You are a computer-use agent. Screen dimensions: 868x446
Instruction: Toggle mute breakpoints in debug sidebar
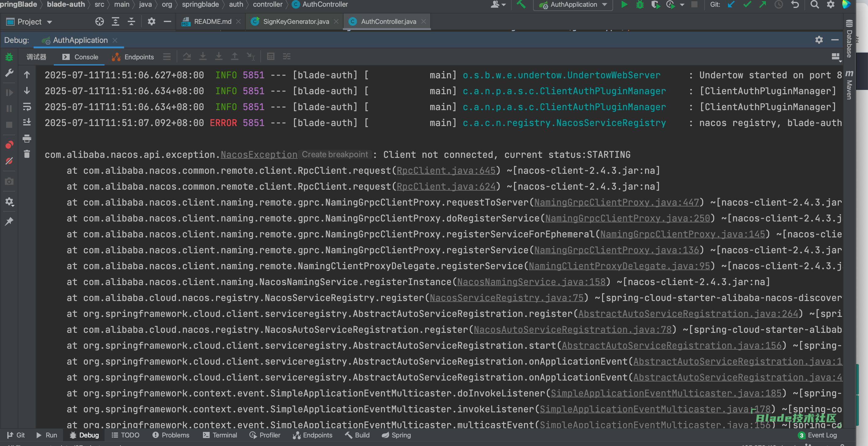[x=9, y=161]
